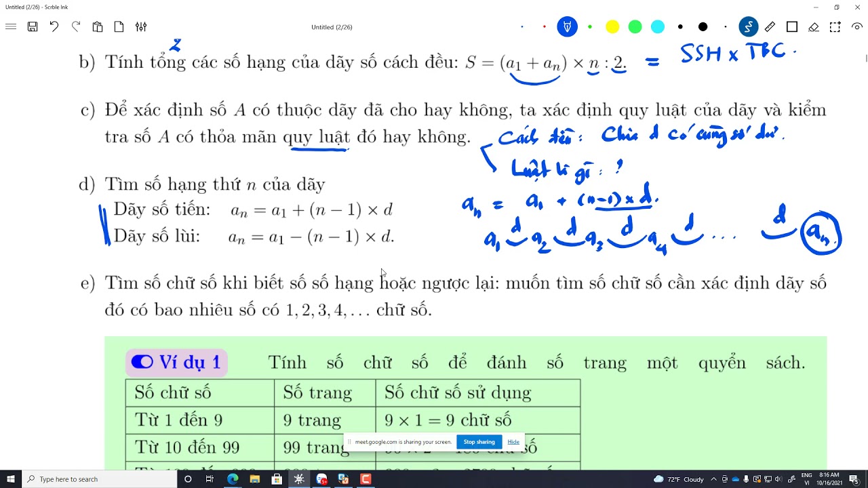Redo the last undone stroke
The image size is (868, 488).
click(x=76, y=27)
